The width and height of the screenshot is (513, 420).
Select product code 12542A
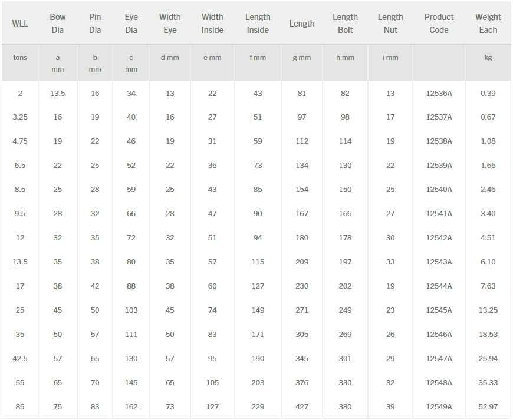[439, 238]
